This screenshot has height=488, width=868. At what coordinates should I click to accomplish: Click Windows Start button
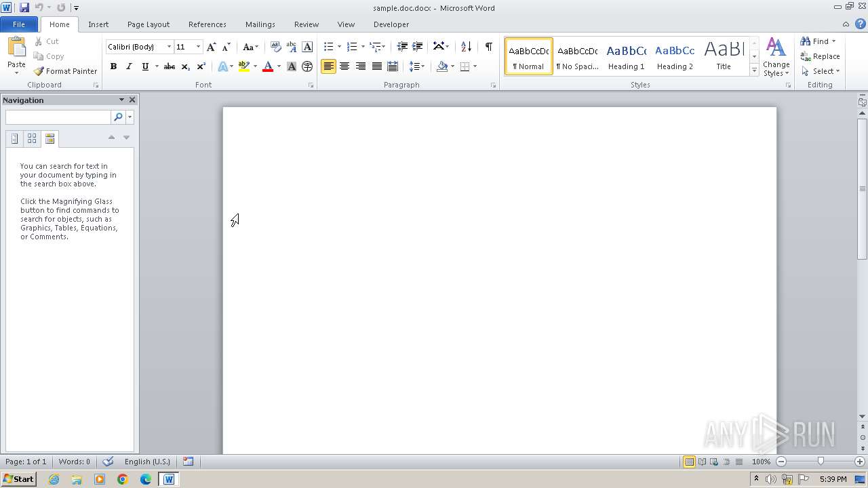(19, 479)
